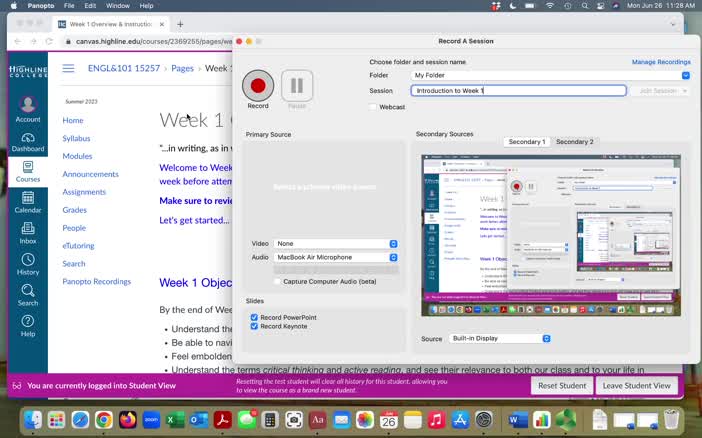Screen dimensions: 702x438
Task: Open the Trash in the Dock
Action: click(x=671, y=420)
